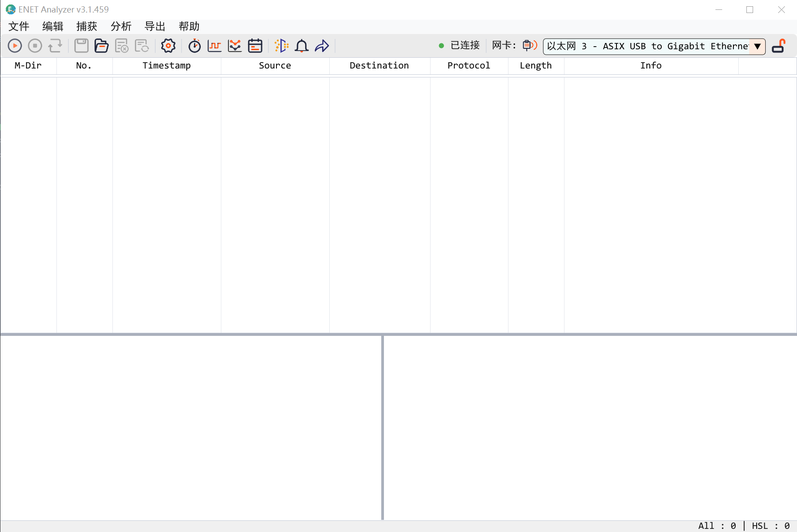Click the orange dotted filter icon
The width and height of the screenshot is (797, 532).
[x=282, y=46]
